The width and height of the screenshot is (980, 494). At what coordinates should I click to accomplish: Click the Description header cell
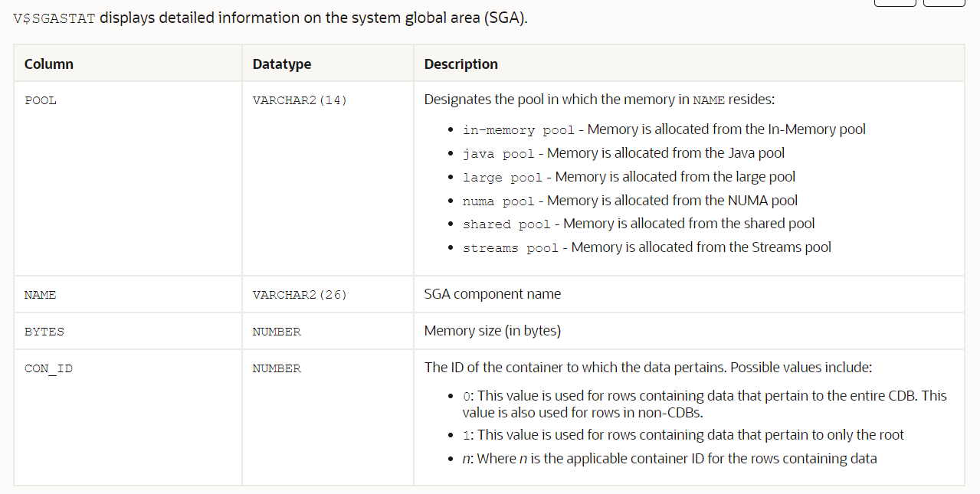(461, 64)
